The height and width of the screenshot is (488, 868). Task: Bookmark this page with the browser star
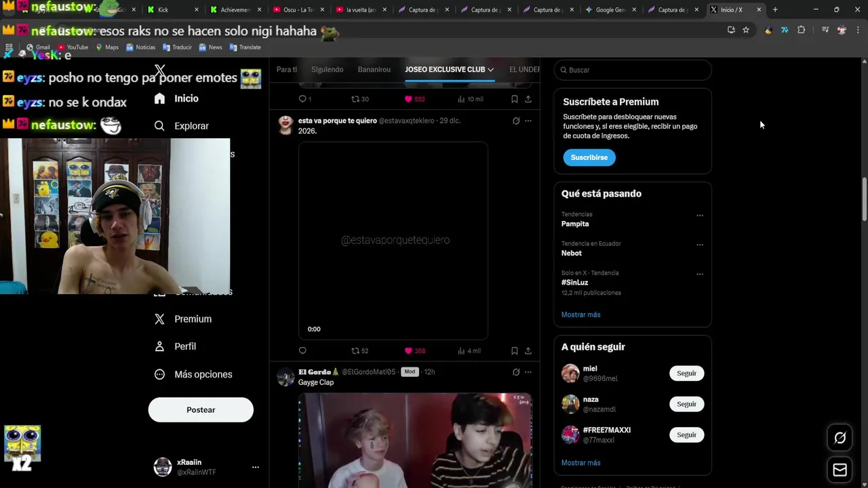pos(746,30)
